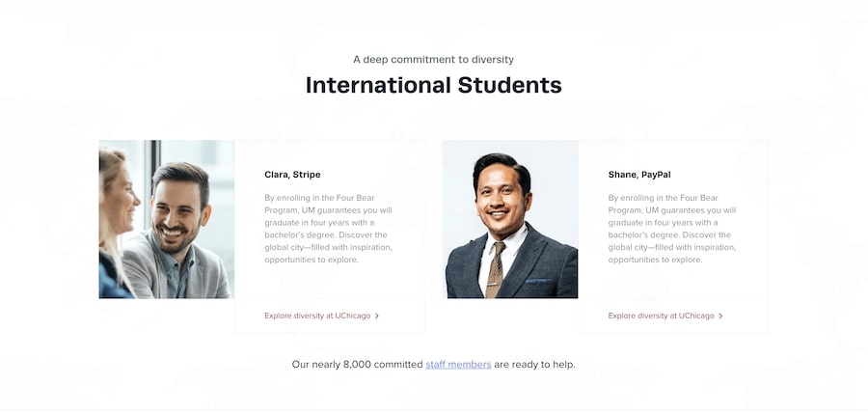
Task: Click Clara's Four Bear Program description text
Action: (328, 229)
